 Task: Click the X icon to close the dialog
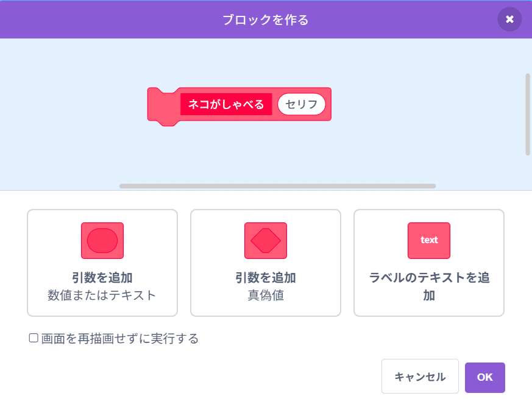click(x=509, y=19)
